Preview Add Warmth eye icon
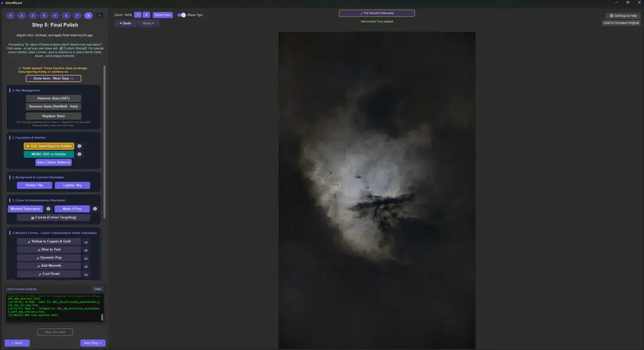Image resolution: width=644 pixels, height=350 pixels. (86, 266)
